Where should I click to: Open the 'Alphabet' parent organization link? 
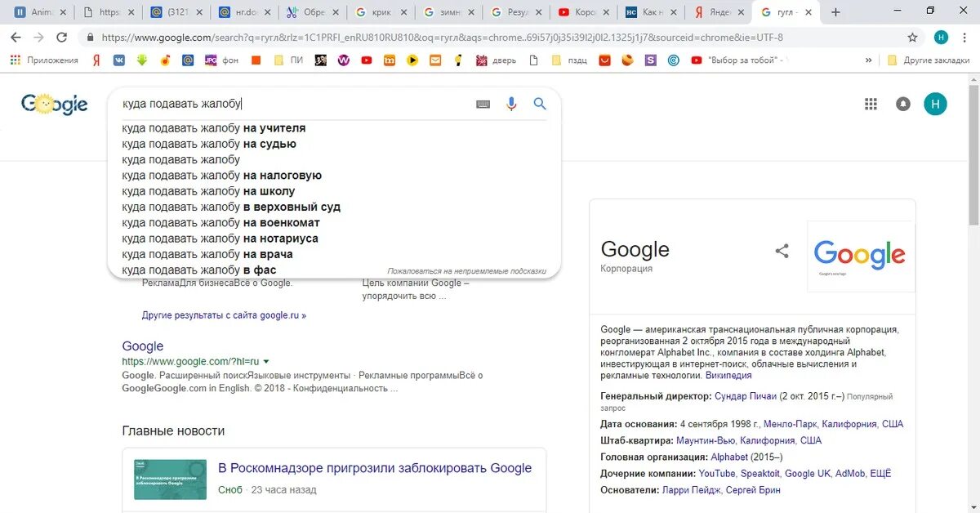[729, 457]
